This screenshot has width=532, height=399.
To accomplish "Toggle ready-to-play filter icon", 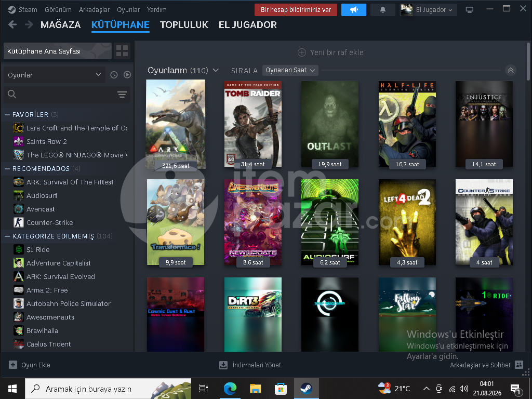I will [127, 75].
